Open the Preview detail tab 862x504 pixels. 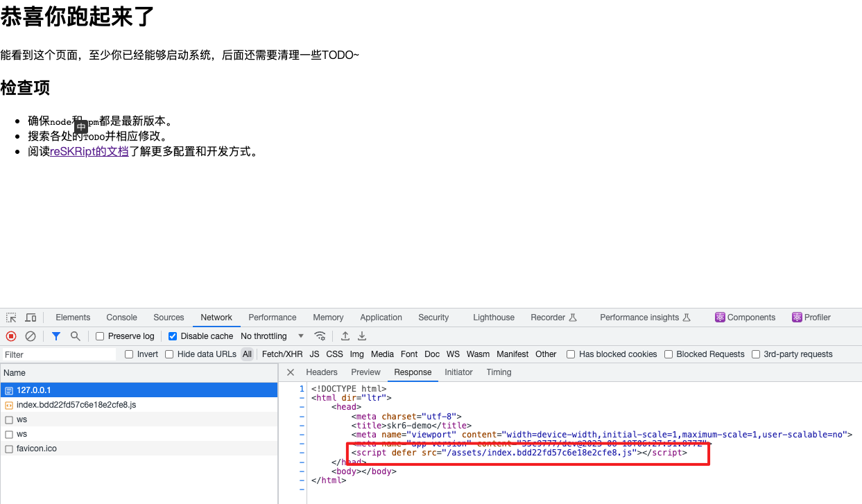(365, 372)
